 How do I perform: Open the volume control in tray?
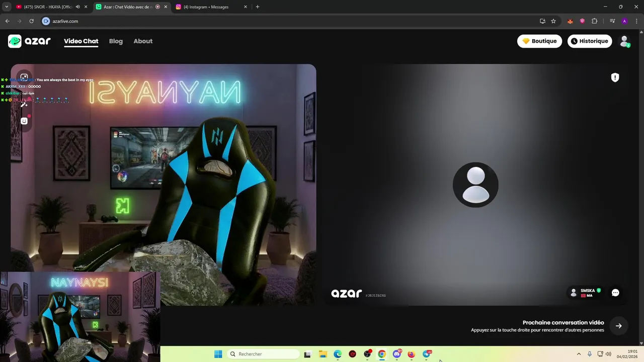click(608, 354)
